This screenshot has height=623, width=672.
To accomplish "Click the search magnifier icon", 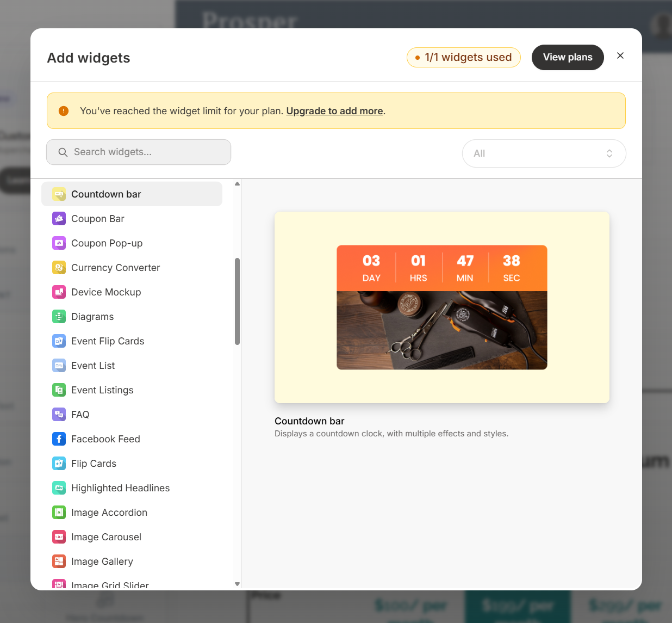I will click(x=63, y=152).
